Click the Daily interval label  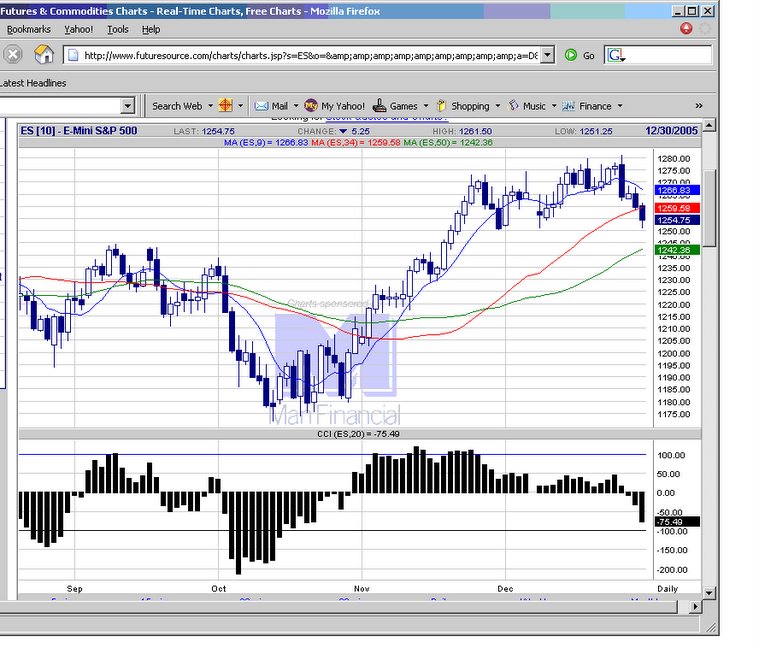point(668,589)
